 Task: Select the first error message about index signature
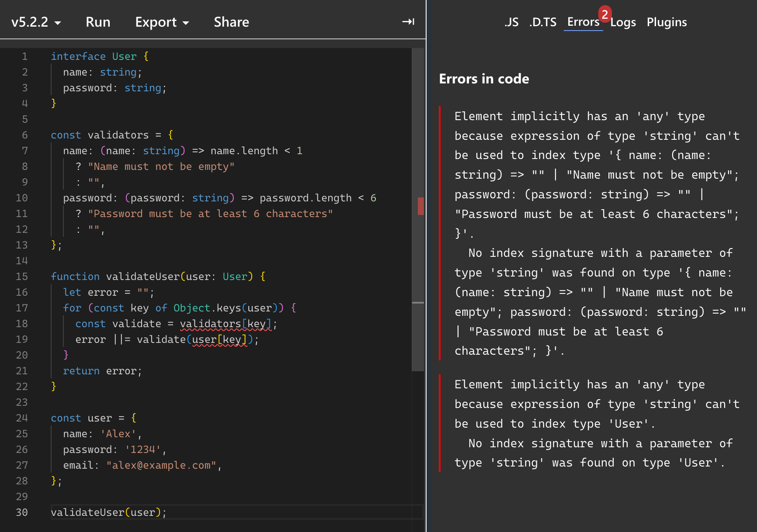(x=594, y=231)
